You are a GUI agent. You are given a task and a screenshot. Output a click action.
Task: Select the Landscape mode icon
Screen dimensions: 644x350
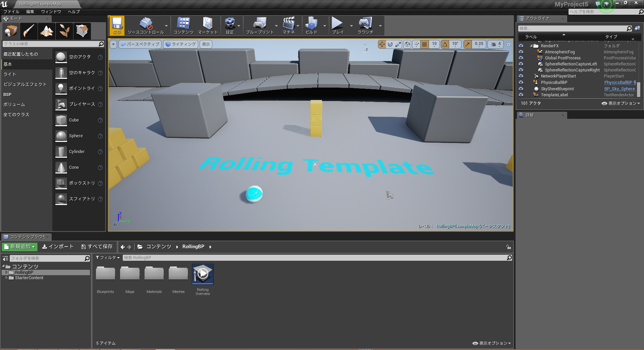point(47,31)
